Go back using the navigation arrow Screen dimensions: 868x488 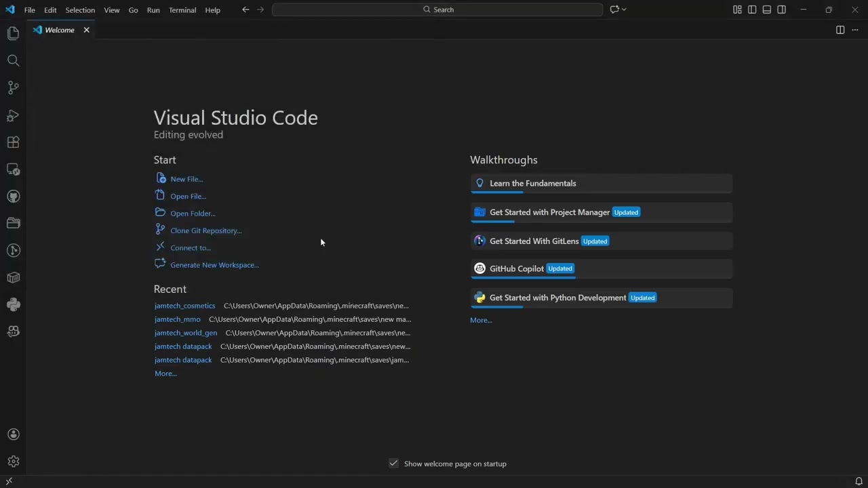click(245, 9)
